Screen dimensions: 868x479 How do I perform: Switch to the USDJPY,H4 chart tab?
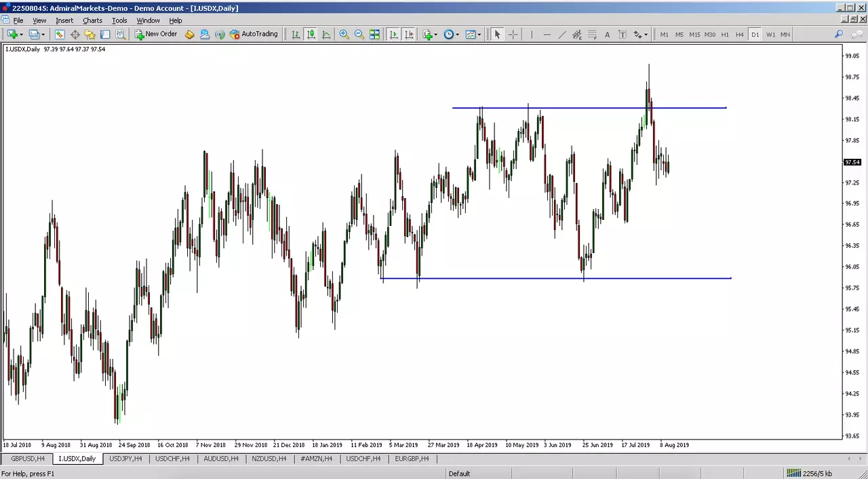(126, 459)
